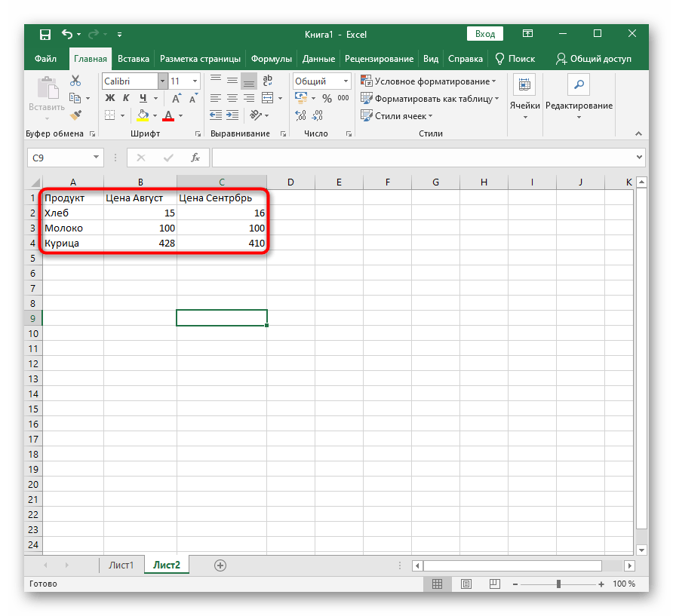Image resolution: width=673 pixels, height=616 pixels.
Task: Increase indent in the cell
Action: point(232,115)
